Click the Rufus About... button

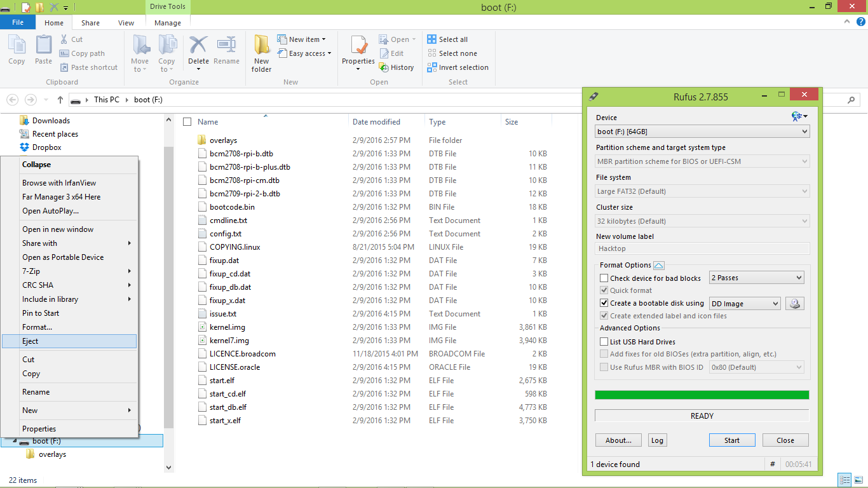(x=618, y=440)
